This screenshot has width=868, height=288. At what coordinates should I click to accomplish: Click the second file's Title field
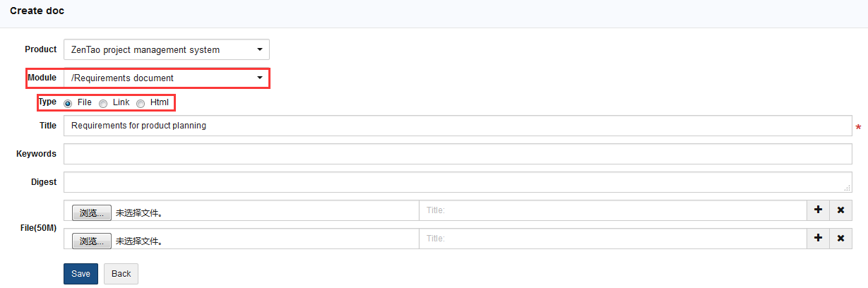pos(612,238)
